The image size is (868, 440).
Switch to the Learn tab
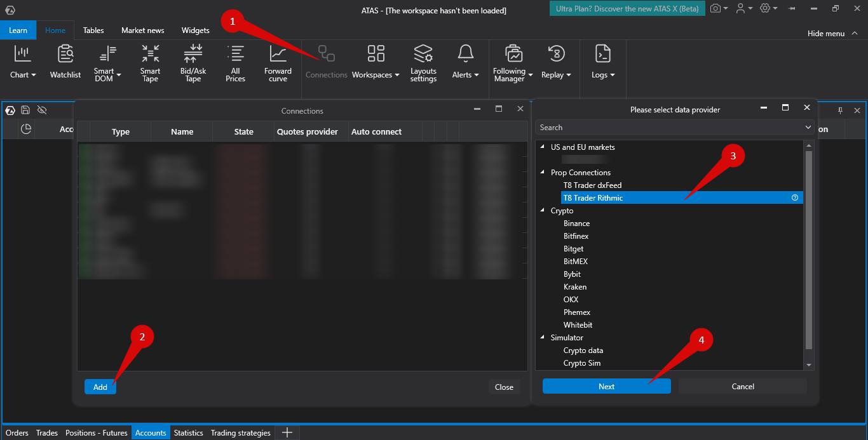click(18, 30)
